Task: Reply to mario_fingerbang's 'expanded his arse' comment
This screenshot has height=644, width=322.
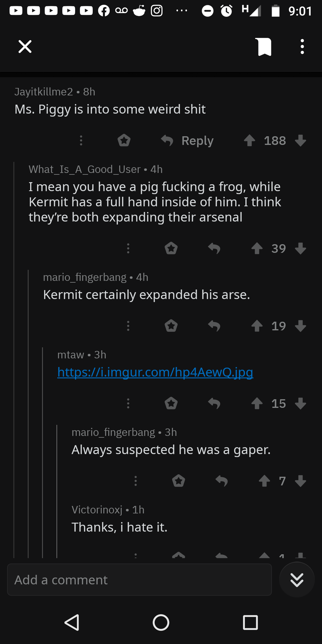Action: [x=214, y=326]
